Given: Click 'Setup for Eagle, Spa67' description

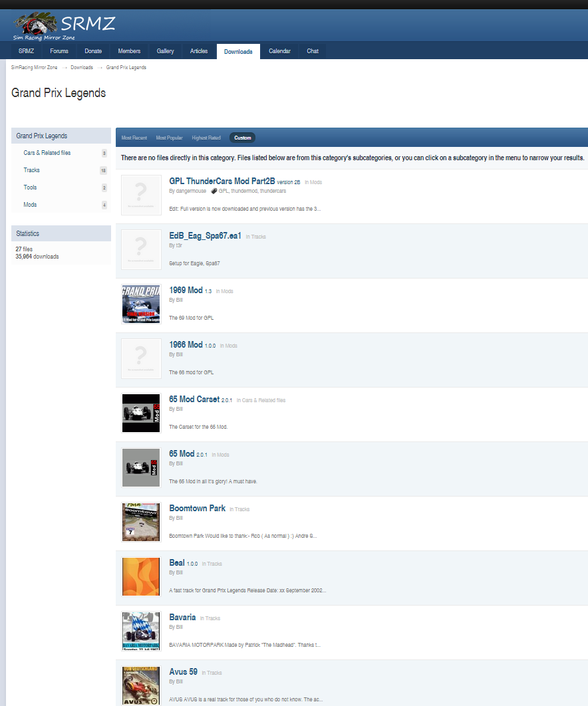Looking at the screenshot, I should [195, 263].
